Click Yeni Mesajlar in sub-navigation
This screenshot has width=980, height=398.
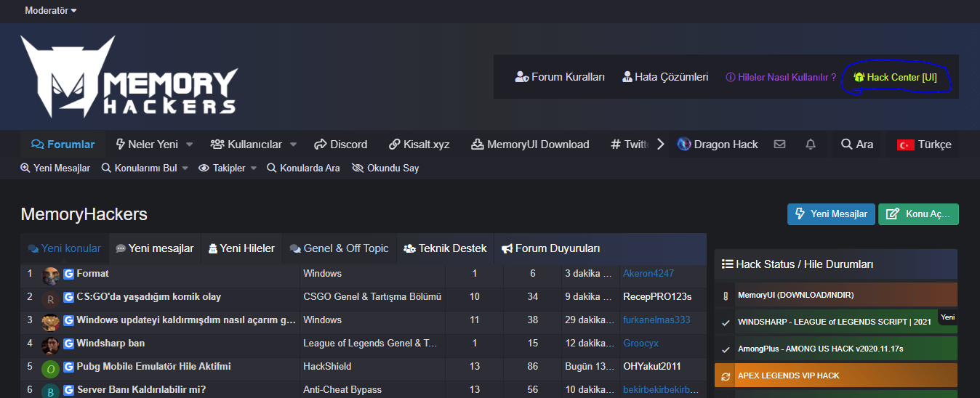point(55,168)
